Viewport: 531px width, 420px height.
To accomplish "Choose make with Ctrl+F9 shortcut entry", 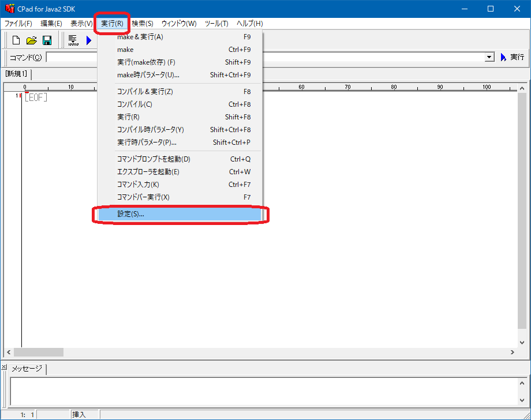I will pos(180,50).
